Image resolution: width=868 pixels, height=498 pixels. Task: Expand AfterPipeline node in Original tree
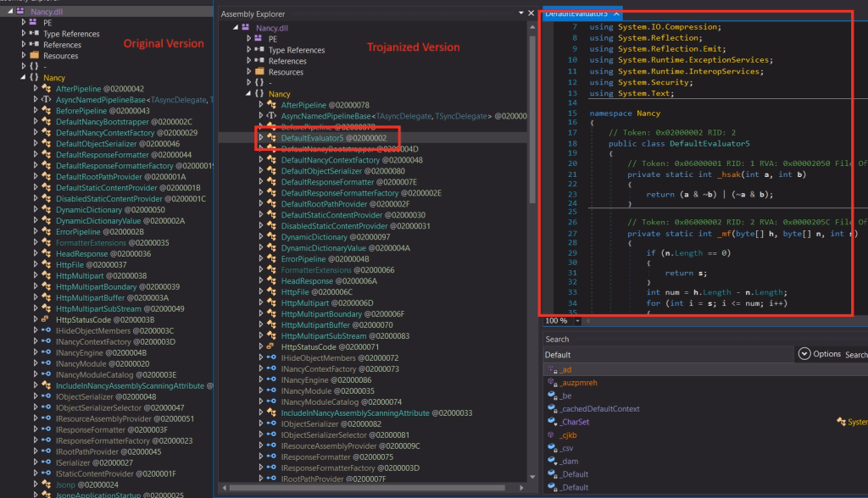36,89
